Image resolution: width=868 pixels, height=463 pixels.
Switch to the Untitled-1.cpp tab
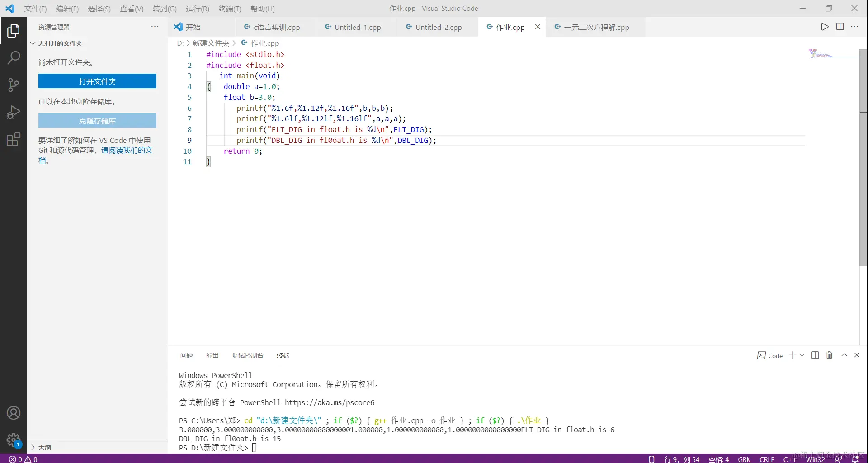pos(358,27)
